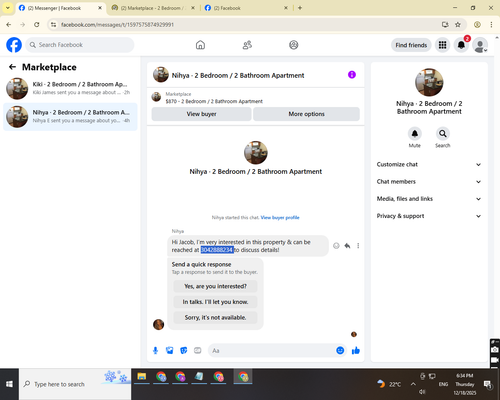Screen dimensions: 500x400
Task: Click the Search Facebook field
Action: point(80,45)
